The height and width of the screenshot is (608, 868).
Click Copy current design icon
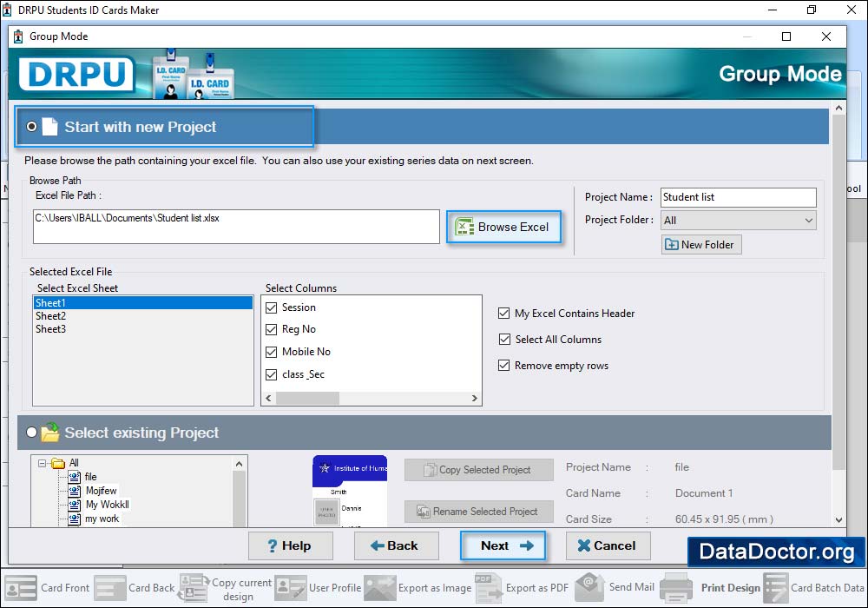click(194, 588)
